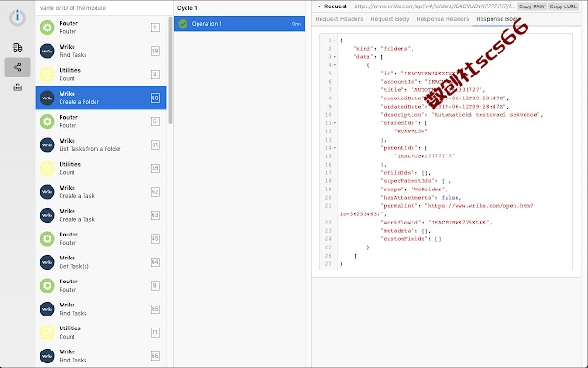
Task: Switch to Request Body tab
Action: tap(390, 18)
